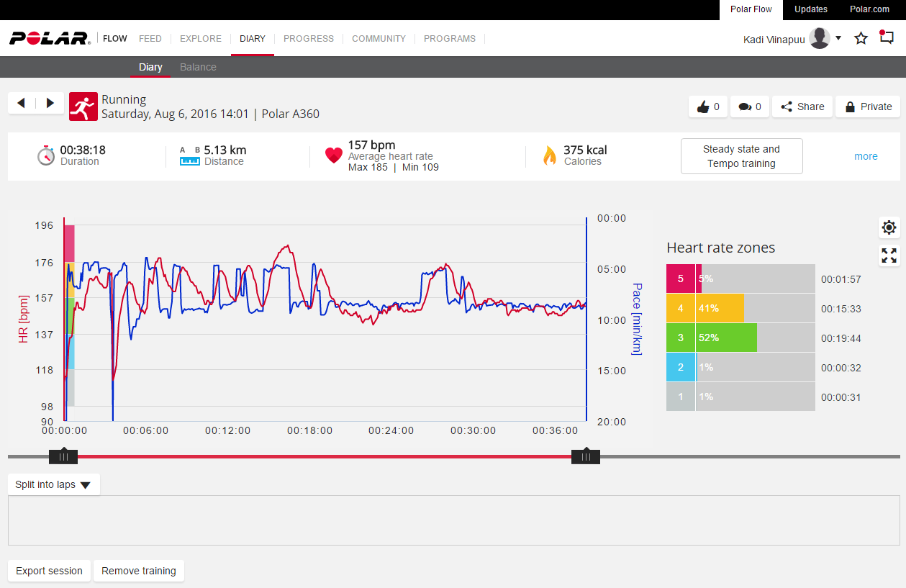Share this training session
Image resolution: width=906 pixels, height=588 pixels.
(802, 107)
